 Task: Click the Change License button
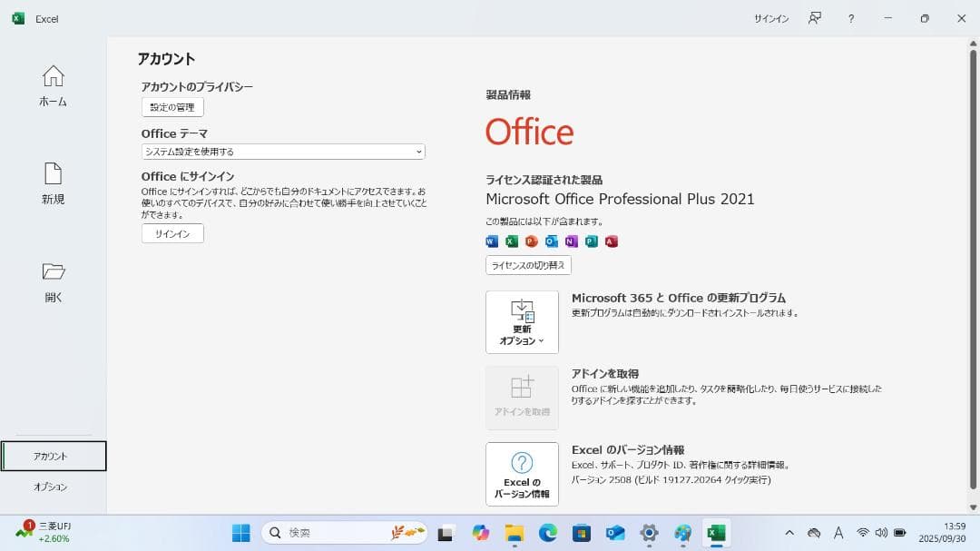point(527,264)
